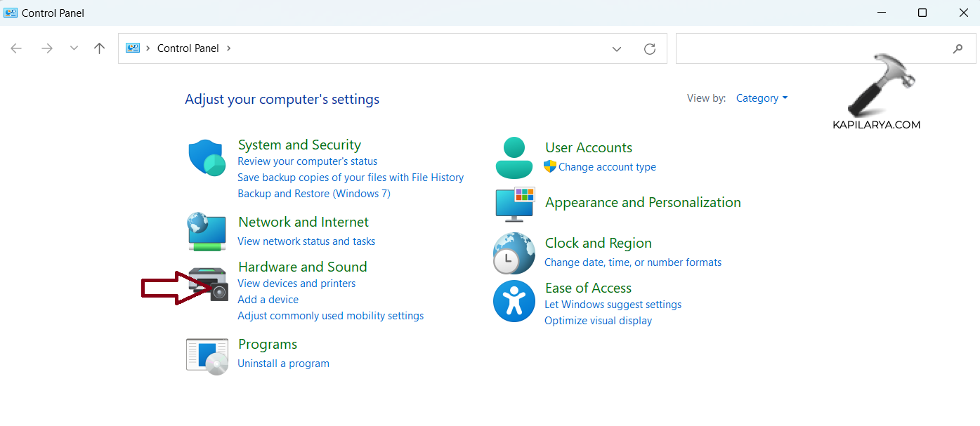
Task: Open the Network and Internet globe icon
Action: click(207, 232)
